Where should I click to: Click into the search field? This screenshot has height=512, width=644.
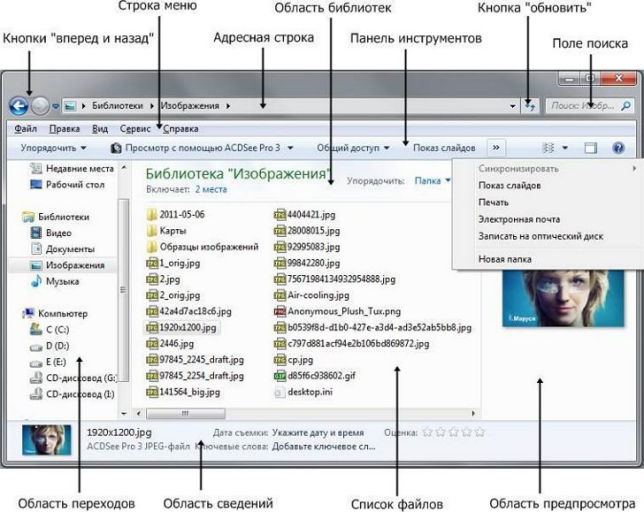click(x=590, y=106)
